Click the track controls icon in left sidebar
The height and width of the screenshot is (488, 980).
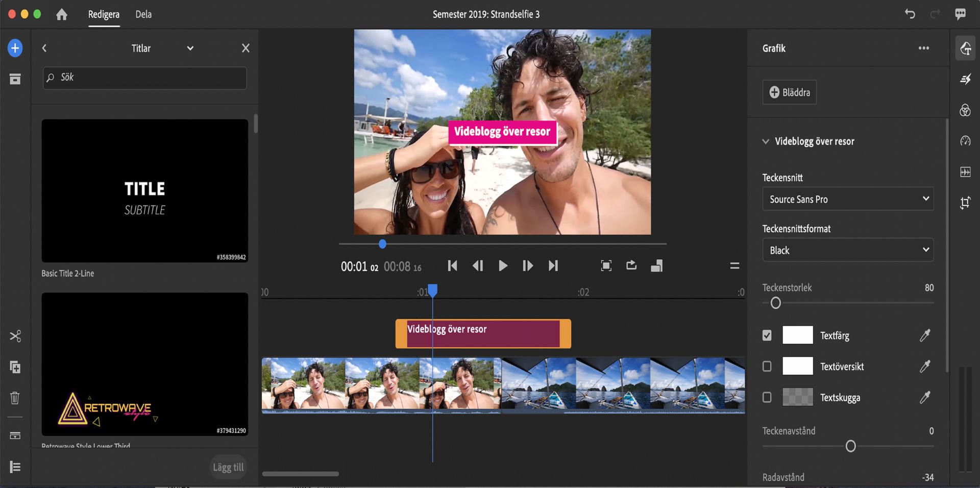[x=15, y=435]
